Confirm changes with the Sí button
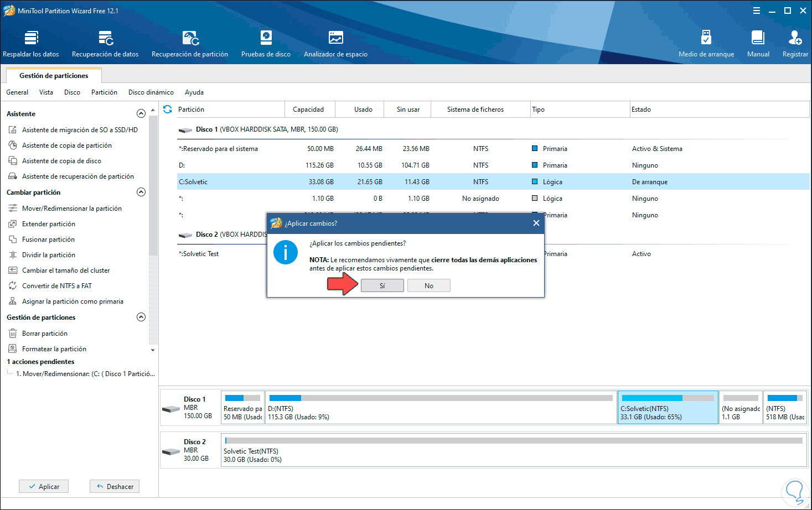 coord(382,285)
